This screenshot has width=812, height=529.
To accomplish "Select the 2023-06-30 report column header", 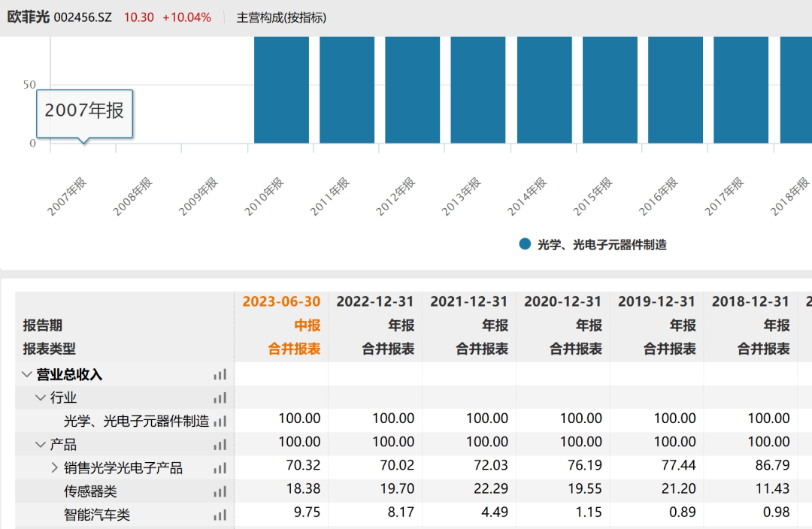I will tap(281, 301).
